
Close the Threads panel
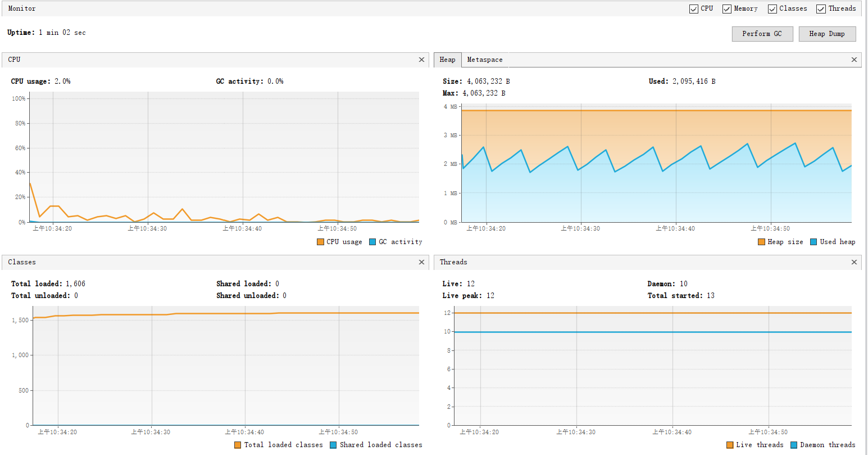(855, 262)
